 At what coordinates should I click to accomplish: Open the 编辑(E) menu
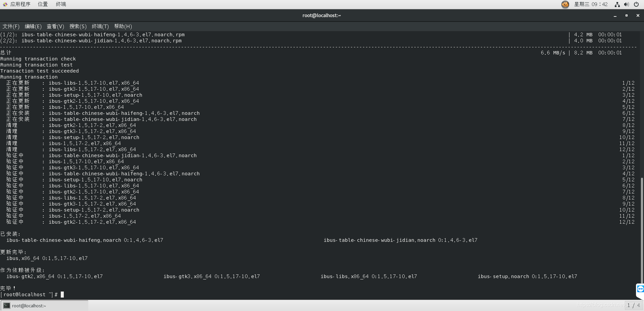pos(33,26)
